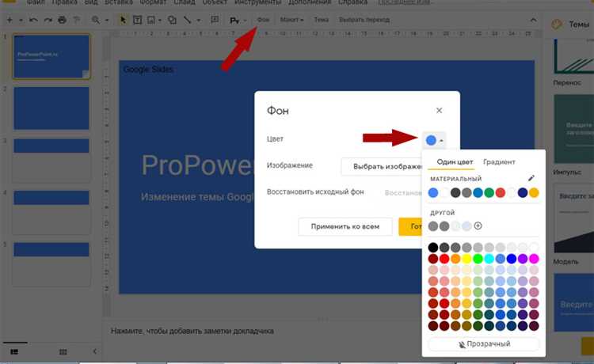Choose the Импульс theme thumbnail
The image size is (594, 364).
(574, 129)
